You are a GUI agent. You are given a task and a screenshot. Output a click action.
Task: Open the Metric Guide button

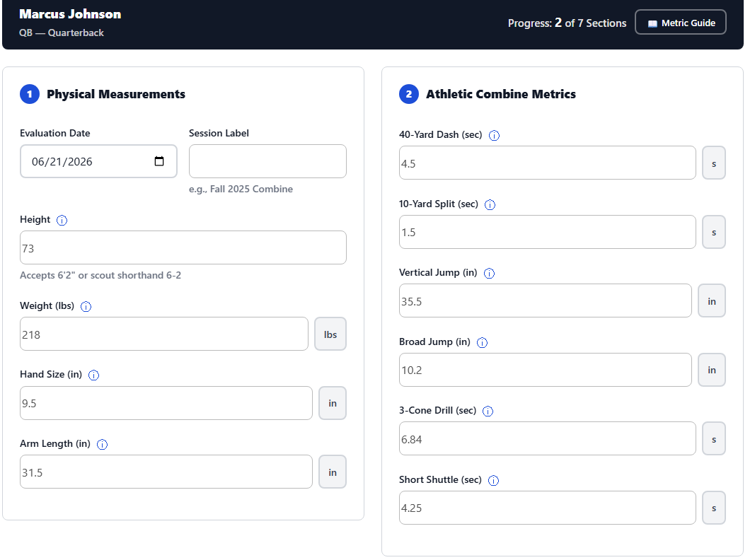click(x=681, y=22)
